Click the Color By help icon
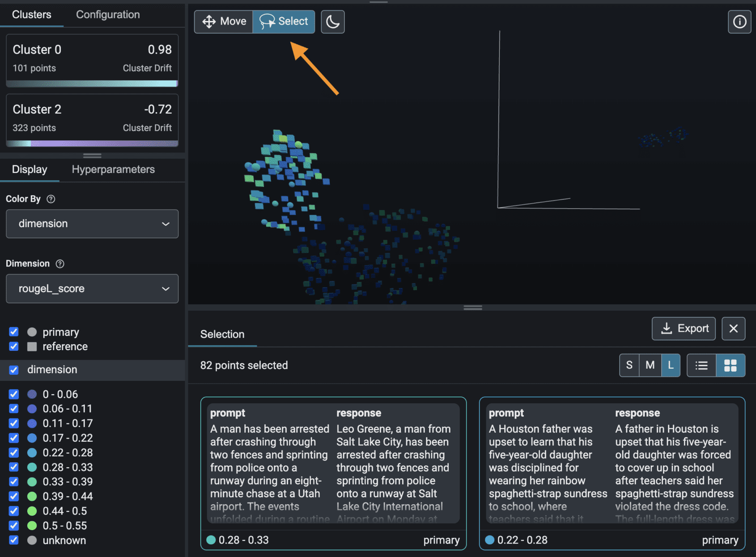Image resolution: width=756 pixels, height=557 pixels. pyautogui.click(x=51, y=199)
